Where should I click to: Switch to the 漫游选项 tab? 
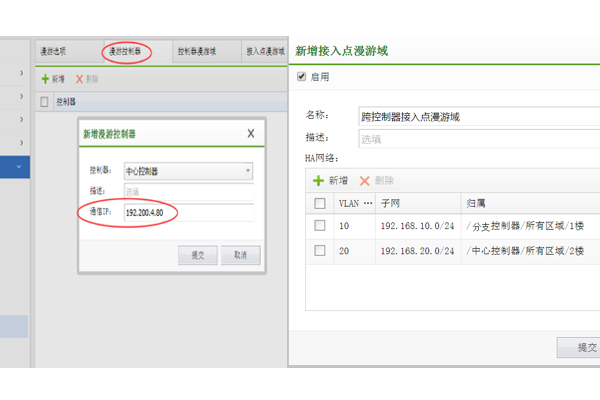point(53,51)
